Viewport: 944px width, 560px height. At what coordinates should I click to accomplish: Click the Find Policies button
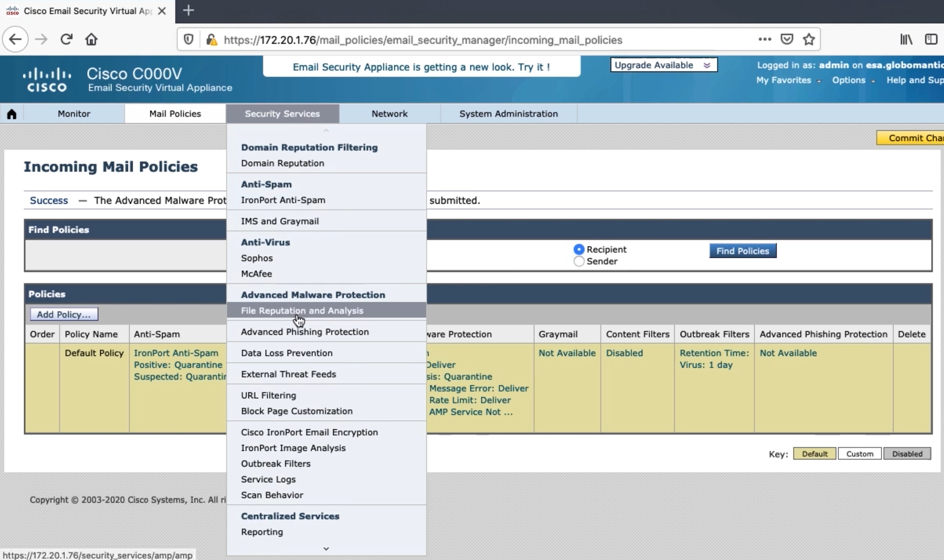743,251
